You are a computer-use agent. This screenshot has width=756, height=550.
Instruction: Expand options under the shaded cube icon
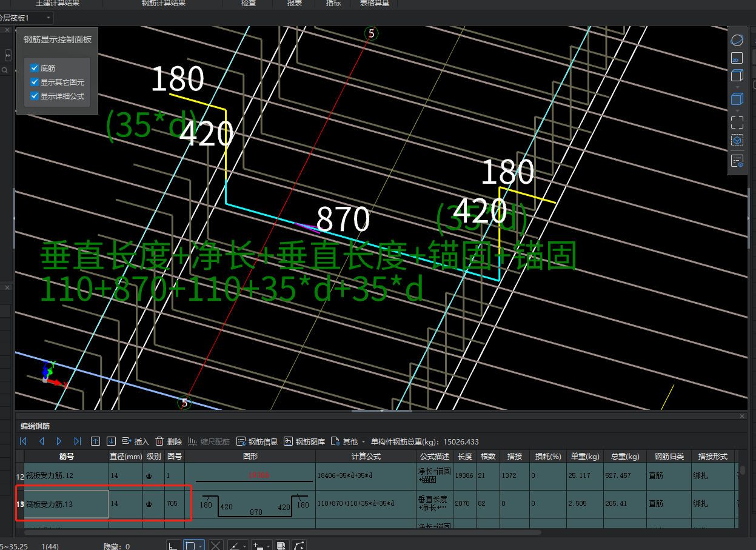[x=737, y=110]
